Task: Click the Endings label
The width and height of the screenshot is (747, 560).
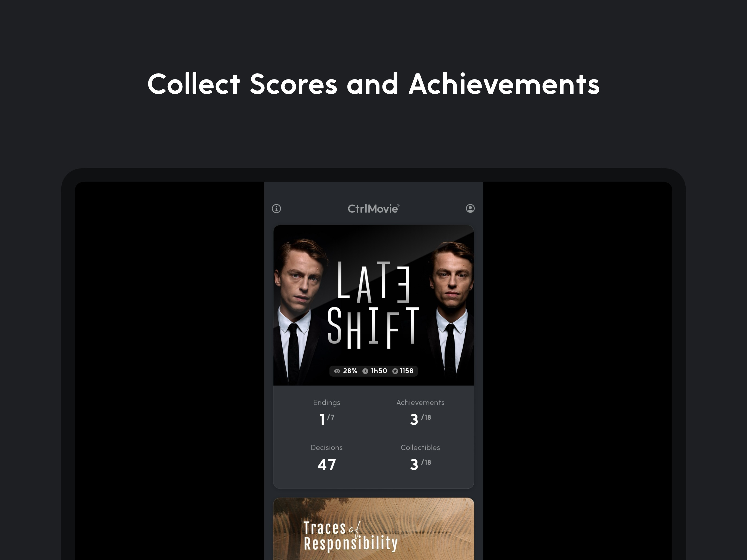Action: pyautogui.click(x=327, y=402)
